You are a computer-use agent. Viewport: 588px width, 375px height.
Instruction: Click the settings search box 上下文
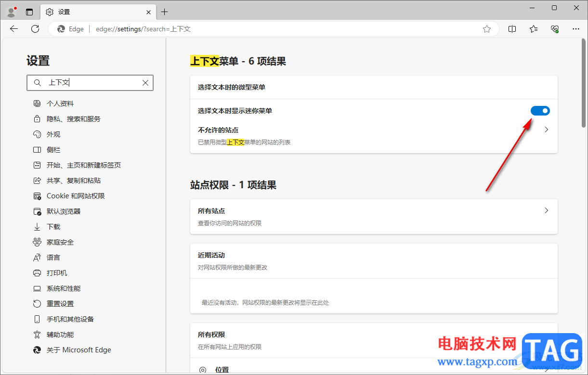point(90,83)
